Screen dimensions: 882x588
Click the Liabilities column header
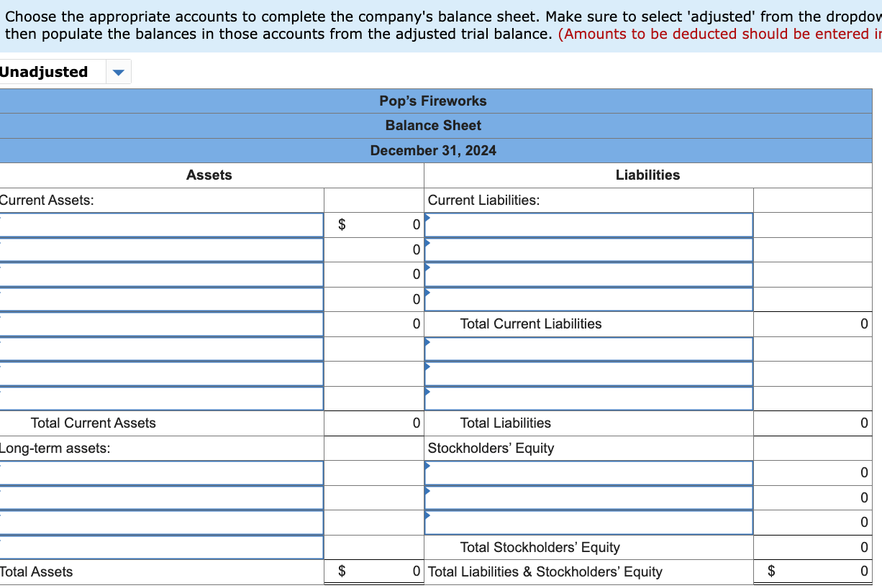point(647,175)
